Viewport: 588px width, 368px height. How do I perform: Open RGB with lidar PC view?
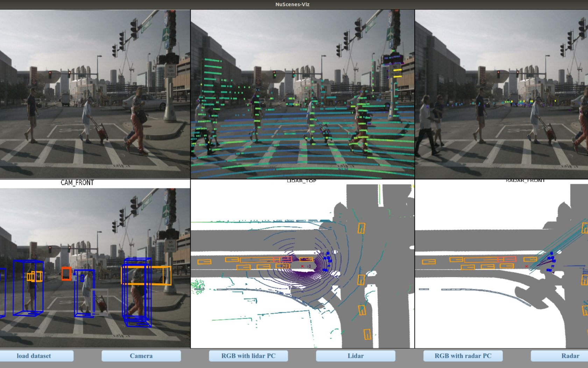pyautogui.click(x=248, y=356)
